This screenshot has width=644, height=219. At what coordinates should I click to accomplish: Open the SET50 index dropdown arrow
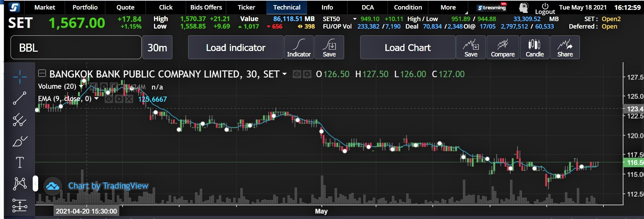pyautogui.click(x=355, y=19)
